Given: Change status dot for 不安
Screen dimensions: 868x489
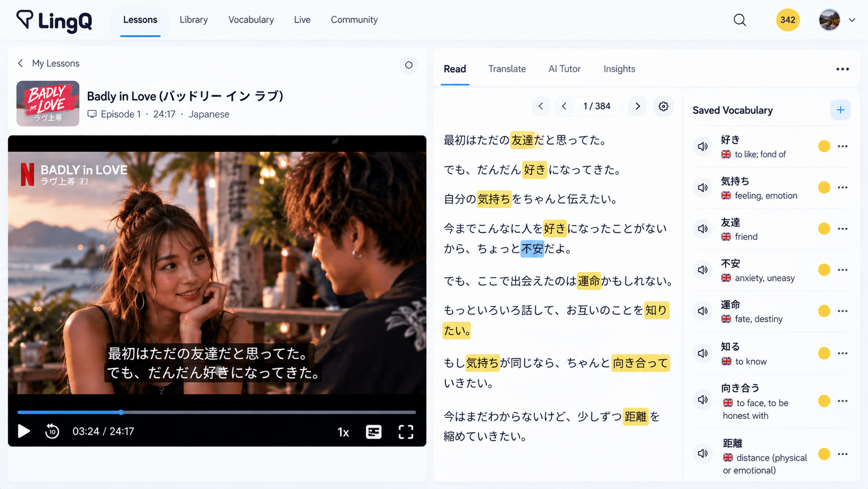Looking at the screenshot, I should (824, 270).
